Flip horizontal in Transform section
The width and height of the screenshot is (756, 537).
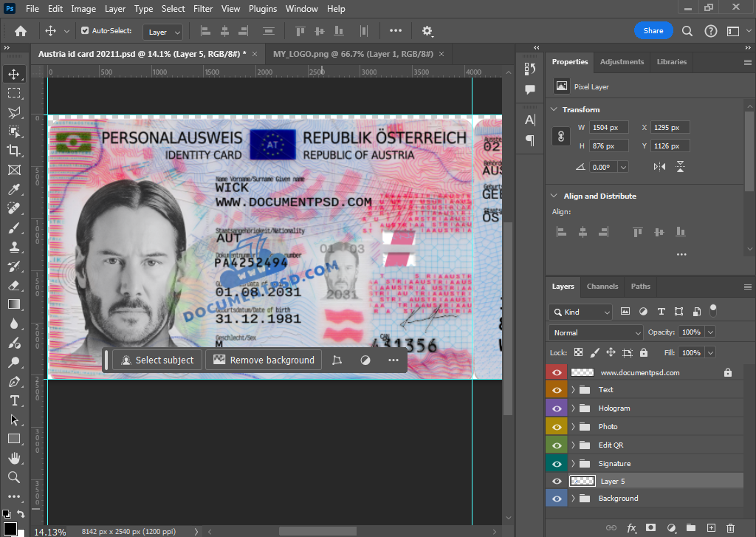click(659, 167)
